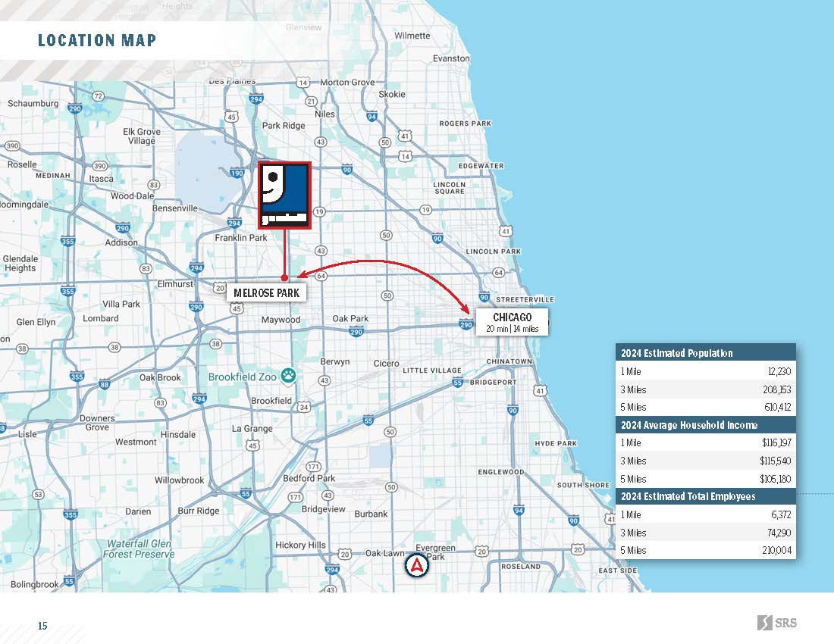Screen dimensions: 834x644
Task: Click the Brookfield Zoo paw icon
Action: (x=288, y=376)
